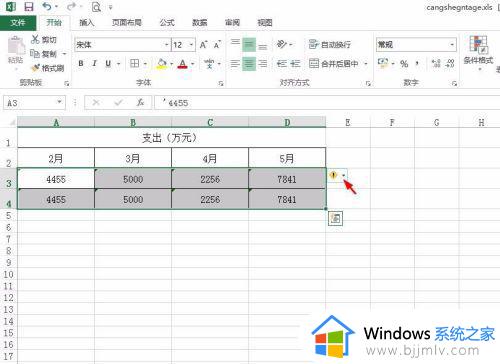
Task: Open the Name Box dropdown arrow
Action: [59, 102]
